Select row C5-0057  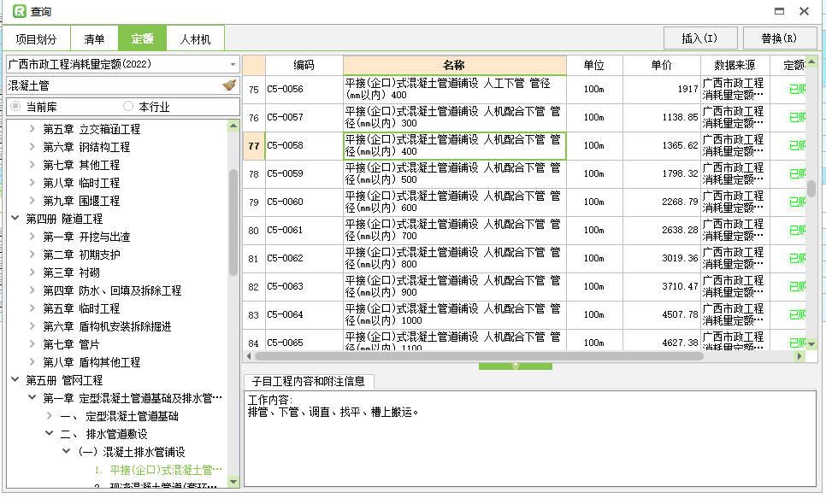coord(524,117)
